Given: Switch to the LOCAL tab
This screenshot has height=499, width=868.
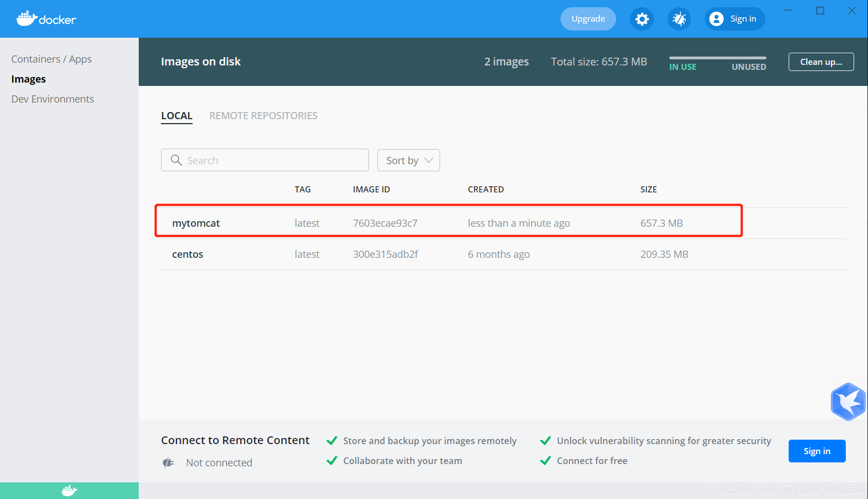Looking at the screenshot, I should pos(176,116).
